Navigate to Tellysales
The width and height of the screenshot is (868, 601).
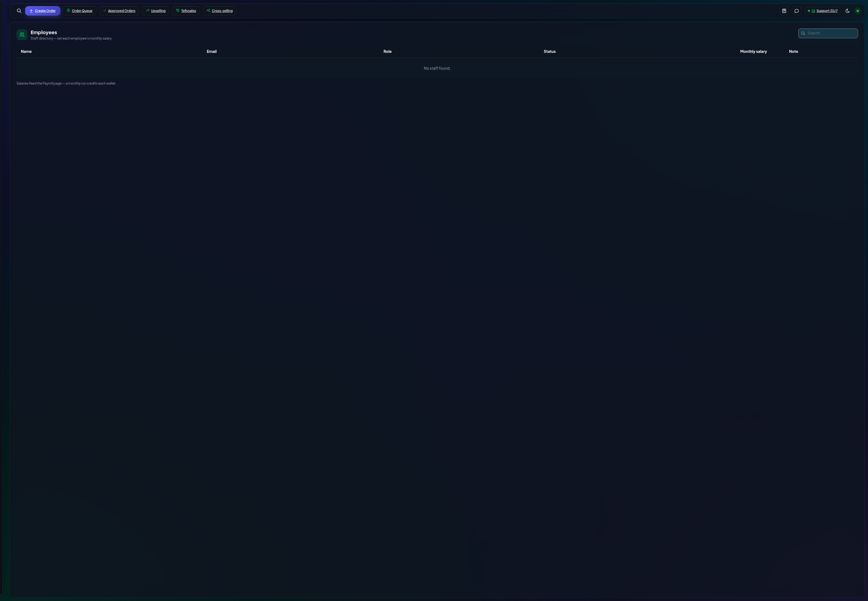(186, 11)
